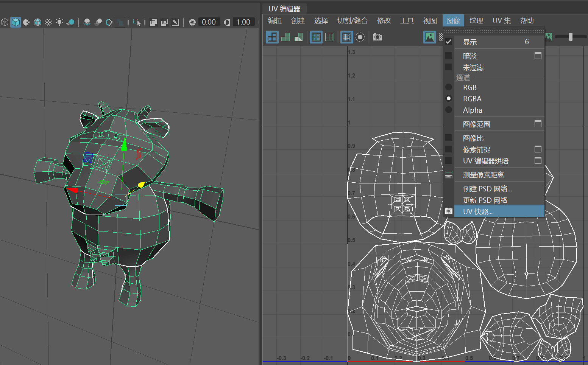Toggle UV distortion display icon
588x365 pixels.
(x=299, y=37)
